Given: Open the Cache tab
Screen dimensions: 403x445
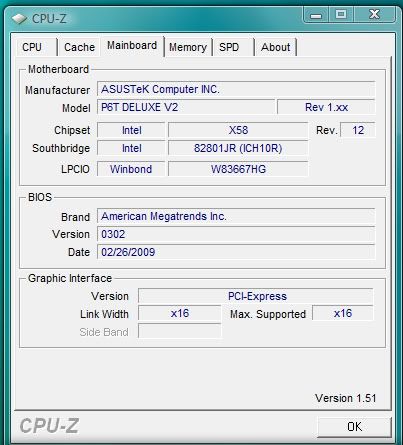Looking at the screenshot, I should click(79, 47).
